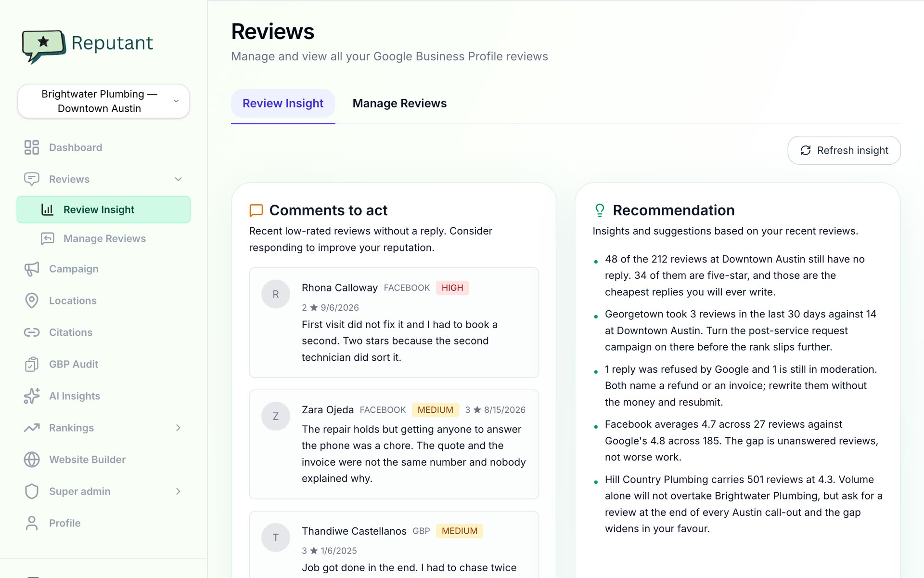The height and width of the screenshot is (578, 924).
Task: Go to Campaign in the sidebar
Action: pos(103,269)
